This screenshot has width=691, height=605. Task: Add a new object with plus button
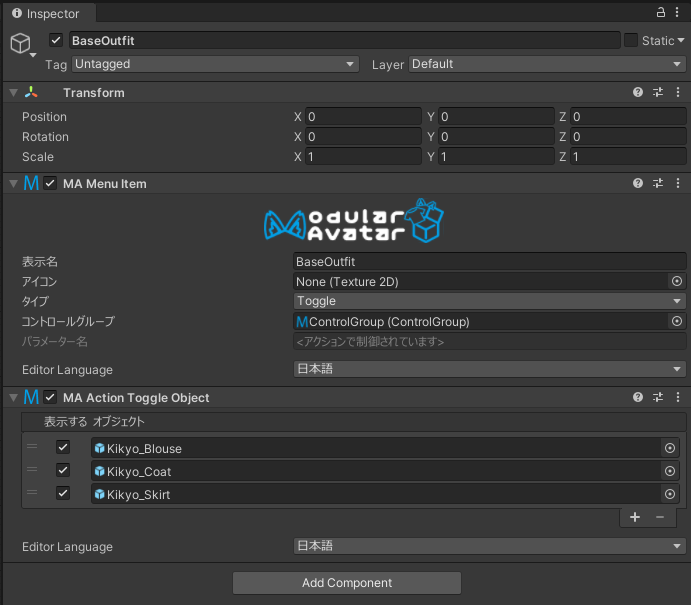click(635, 517)
